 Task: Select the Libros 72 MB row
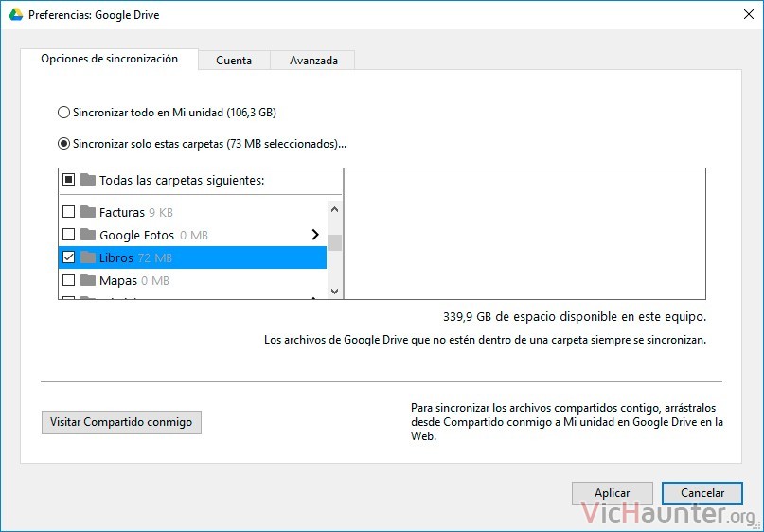pos(192,257)
